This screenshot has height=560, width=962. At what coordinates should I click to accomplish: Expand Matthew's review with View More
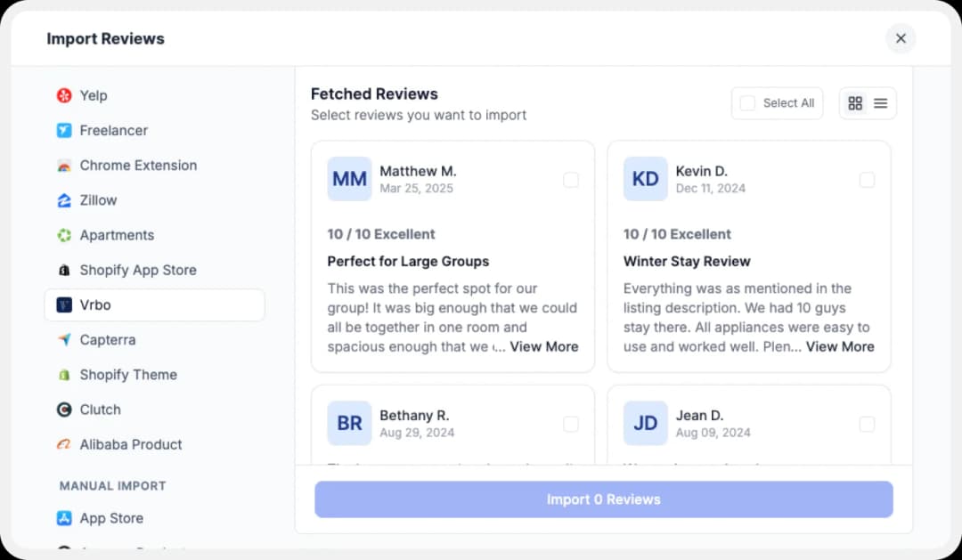tap(544, 346)
